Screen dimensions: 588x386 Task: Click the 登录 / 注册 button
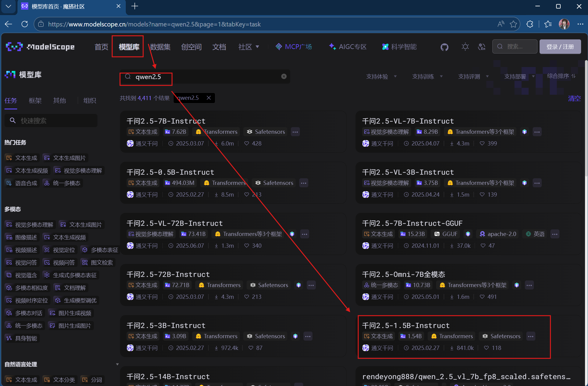click(560, 47)
